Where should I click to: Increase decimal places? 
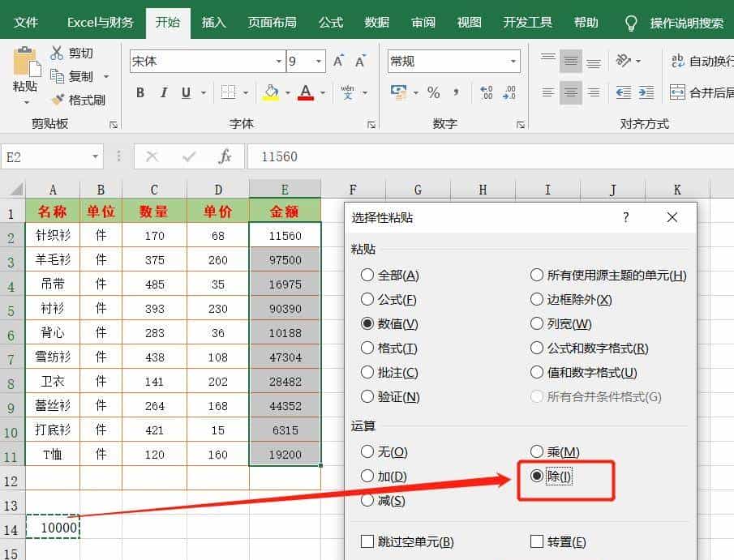click(487, 92)
